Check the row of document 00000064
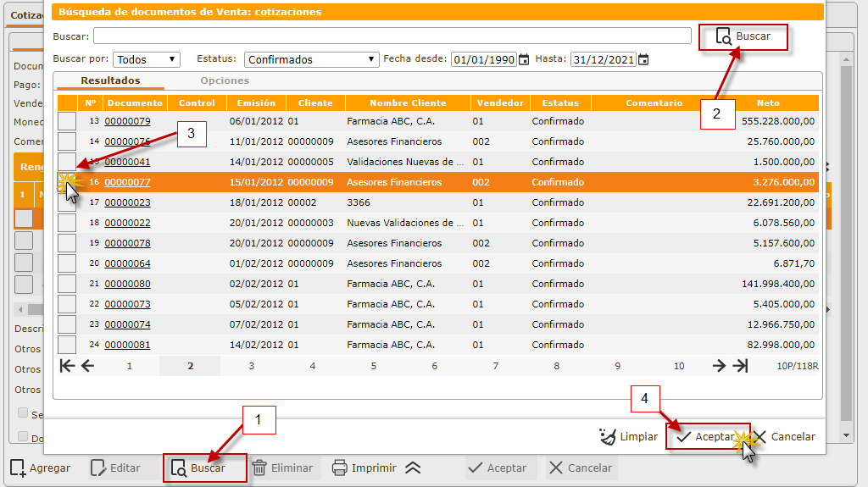Image resolution: width=868 pixels, height=487 pixels. tap(67, 263)
